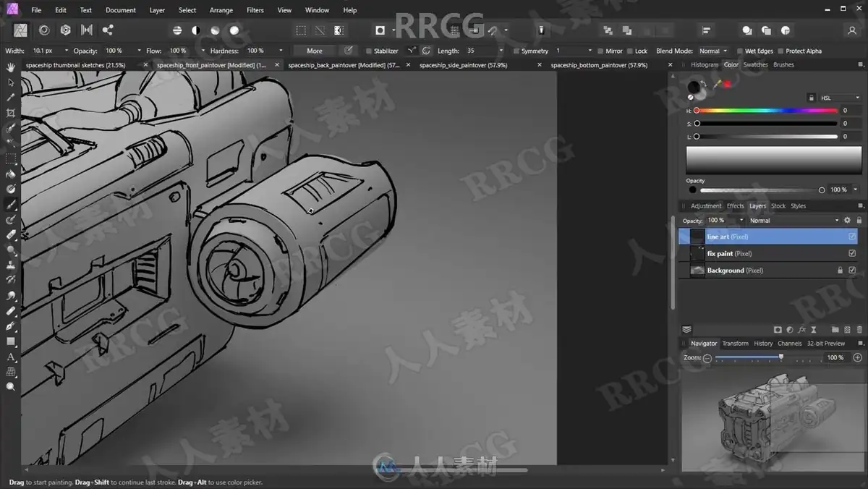
Task: Enable the Protect Alpha checkbox
Action: pos(780,51)
